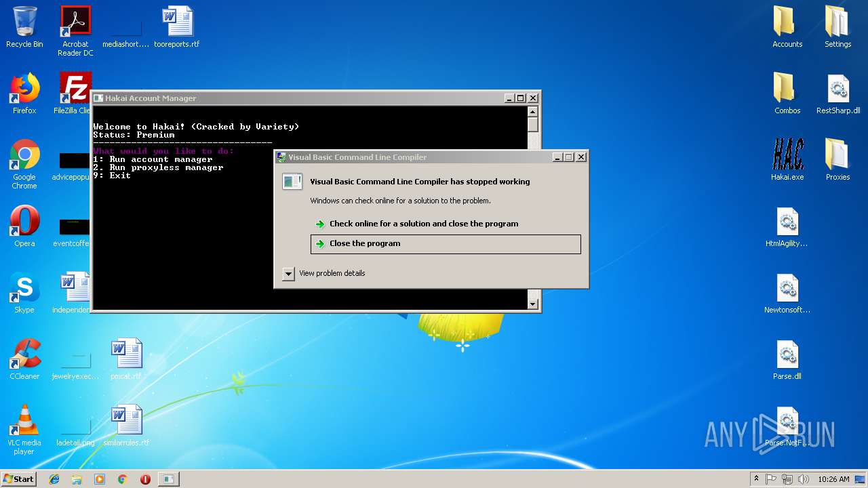
Task: Open the volume speaker tray icon
Action: coord(804,479)
